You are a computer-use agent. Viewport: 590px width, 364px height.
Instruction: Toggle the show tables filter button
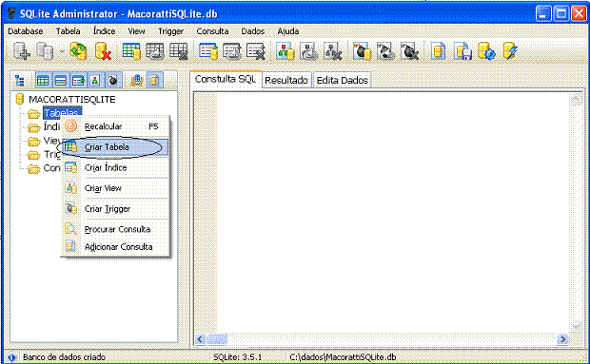(43, 81)
